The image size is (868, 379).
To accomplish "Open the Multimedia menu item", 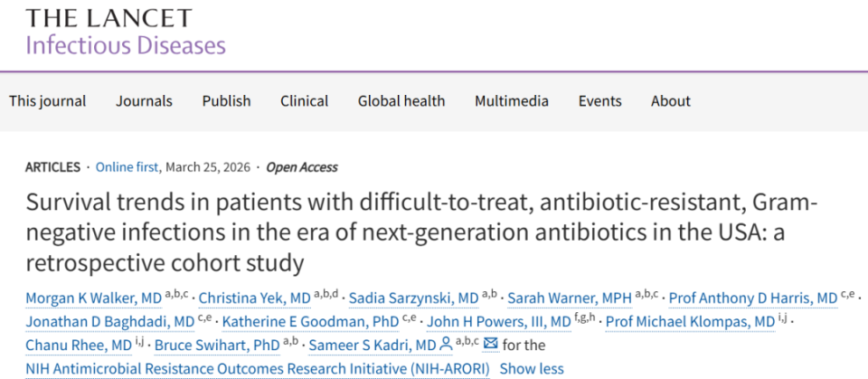I will click(x=512, y=101).
